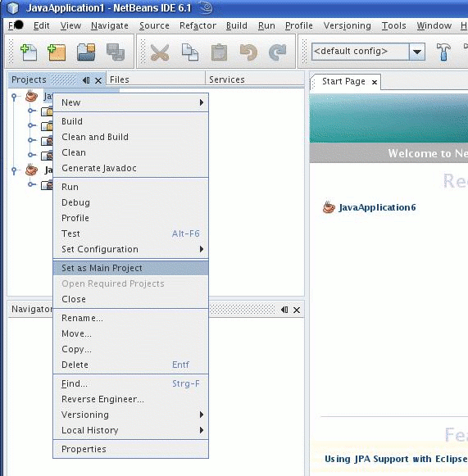Viewport: 468px width, 476px height.
Task: Choose Clean and Build in context menu
Action: click(130, 137)
